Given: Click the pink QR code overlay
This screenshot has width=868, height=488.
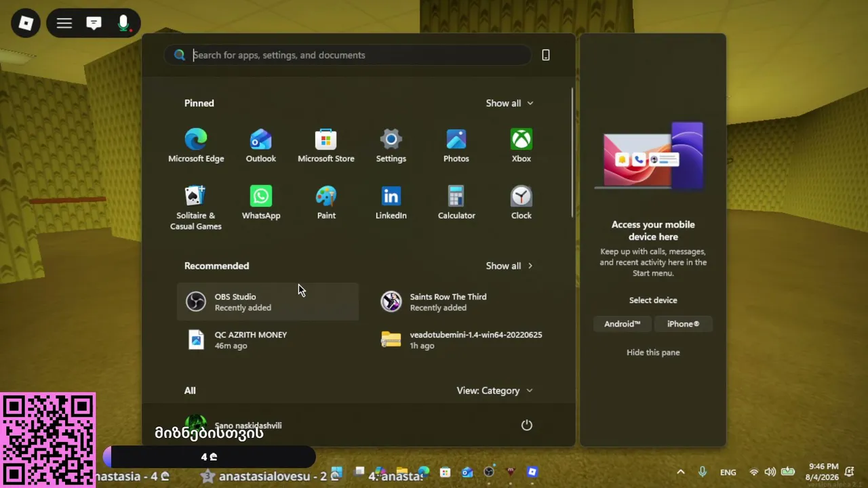Looking at the screenshot, I should (x=47, y=440).
